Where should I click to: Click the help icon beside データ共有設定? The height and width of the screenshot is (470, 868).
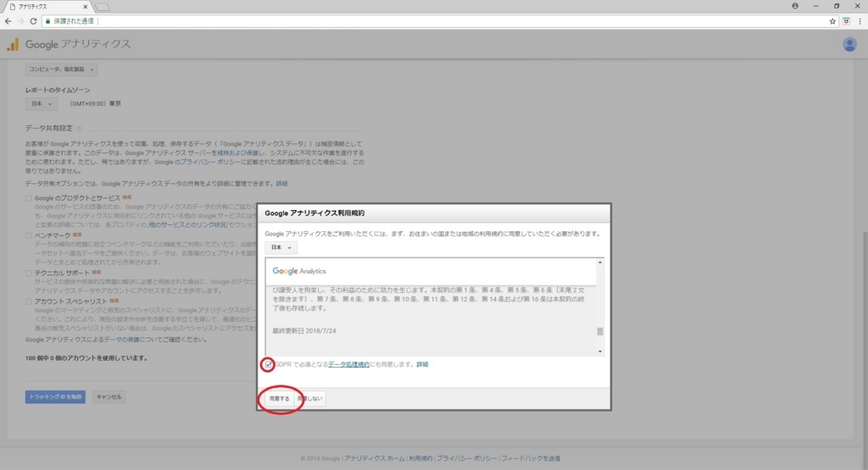pyautogui.click(x=79, y=128)
